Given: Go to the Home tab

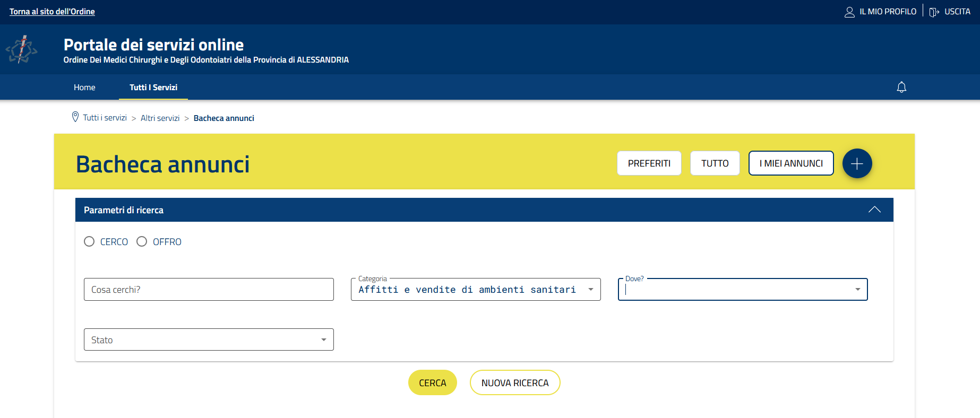Looking at the screenshot, I should [x=84, y=88].
